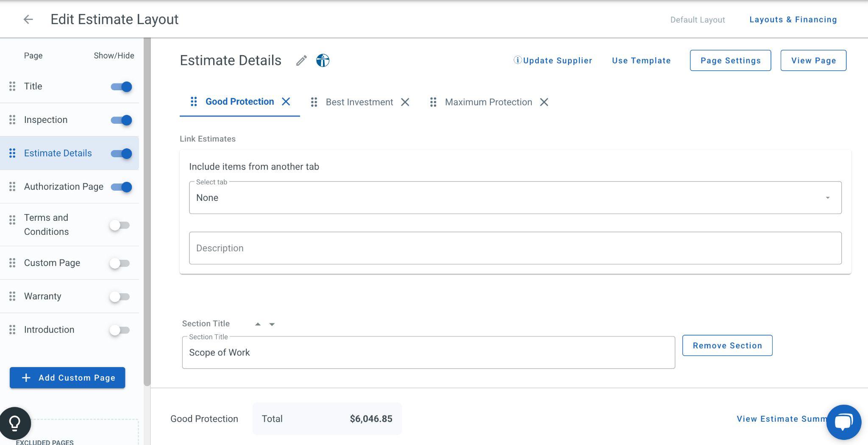Viewport: 868px width, 445px height.
Task: Show the Terms and Conditions page
Action: (x=120, y=225)
